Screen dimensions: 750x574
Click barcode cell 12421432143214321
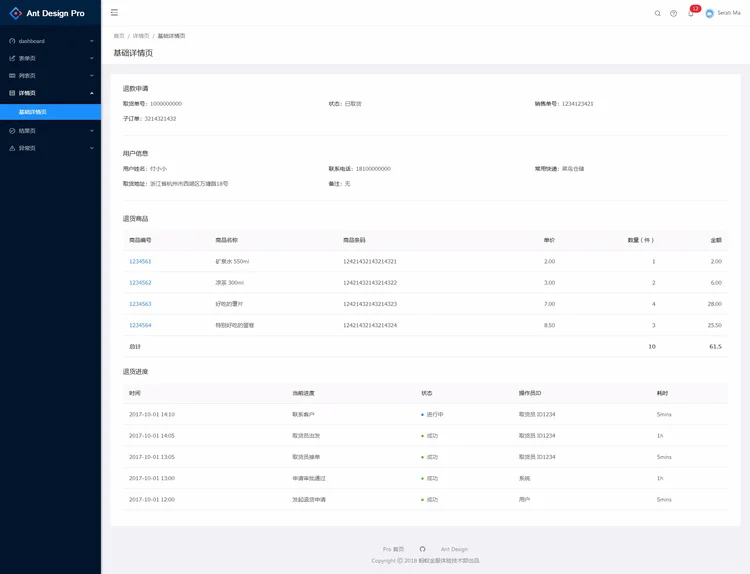(x=370, y=261)
